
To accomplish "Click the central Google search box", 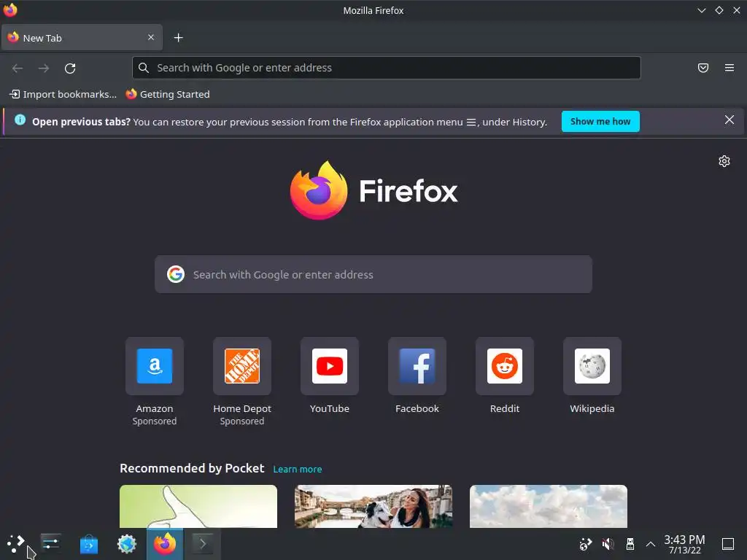I will coord(373,274).
